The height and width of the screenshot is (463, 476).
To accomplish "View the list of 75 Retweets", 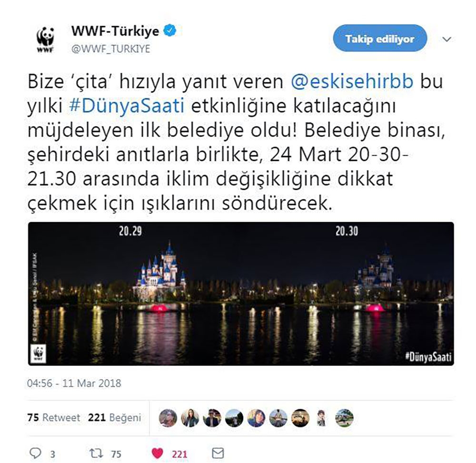I will tap(53, 417).
